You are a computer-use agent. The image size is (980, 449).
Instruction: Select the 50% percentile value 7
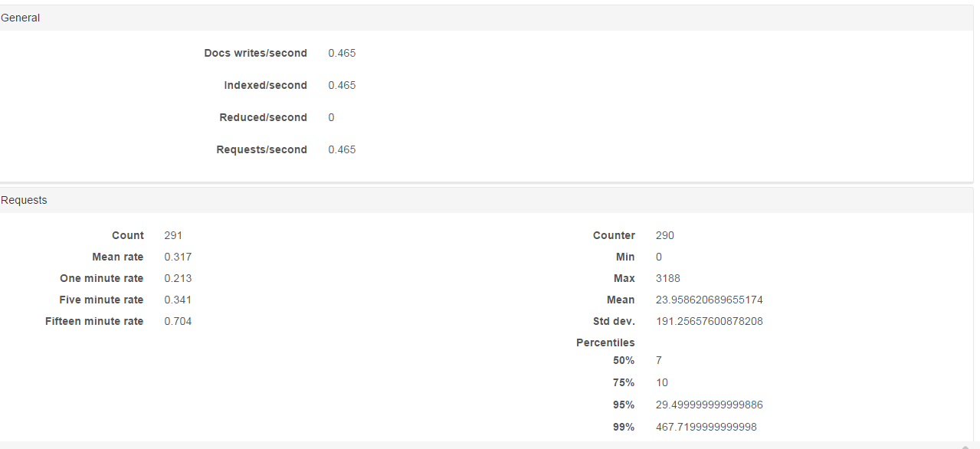point(659,360)
